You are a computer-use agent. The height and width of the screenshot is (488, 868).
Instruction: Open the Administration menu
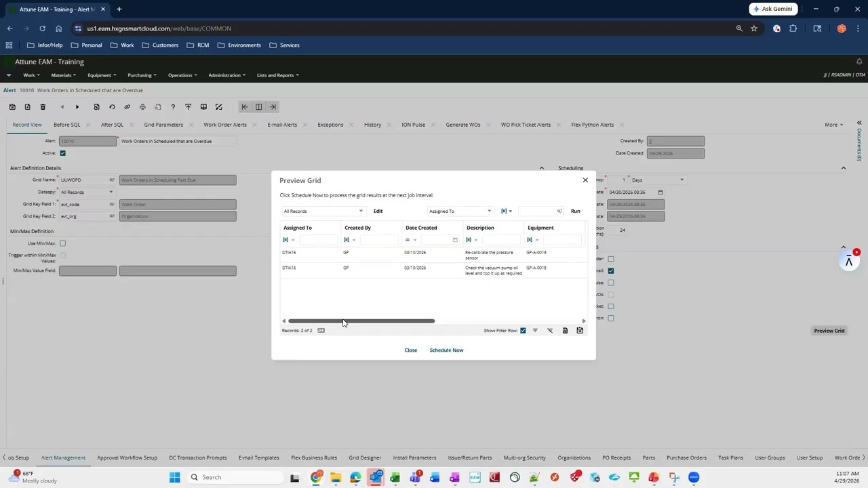tap(226, 75)
